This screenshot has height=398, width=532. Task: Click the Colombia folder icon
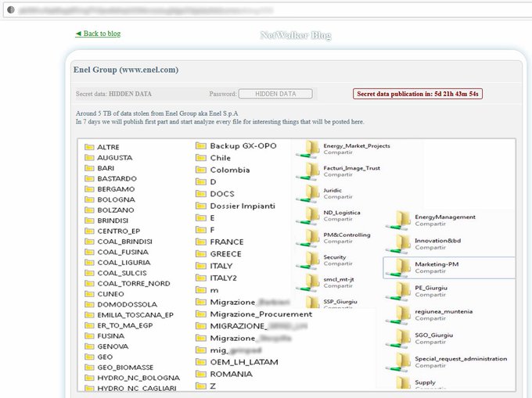[201, 170]
